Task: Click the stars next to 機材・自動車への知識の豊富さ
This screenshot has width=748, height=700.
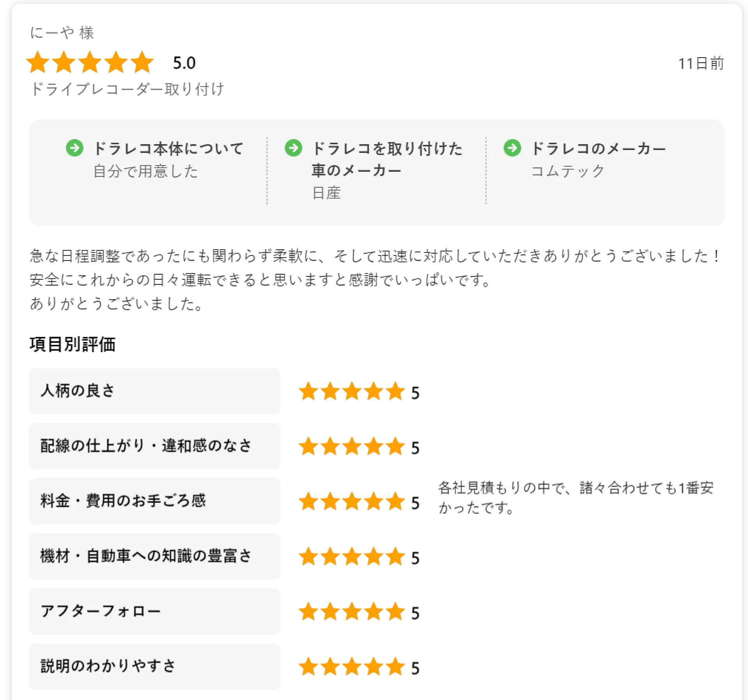Action: [352, 556]
